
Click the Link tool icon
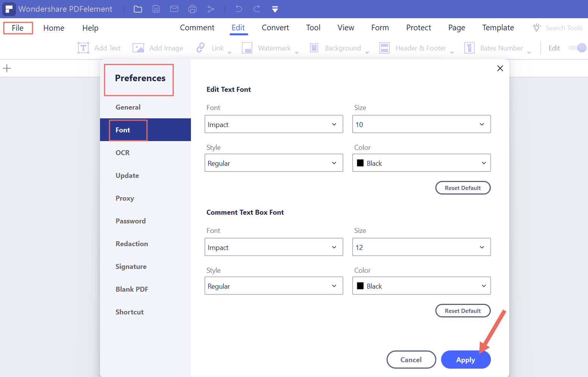point(200,48)
